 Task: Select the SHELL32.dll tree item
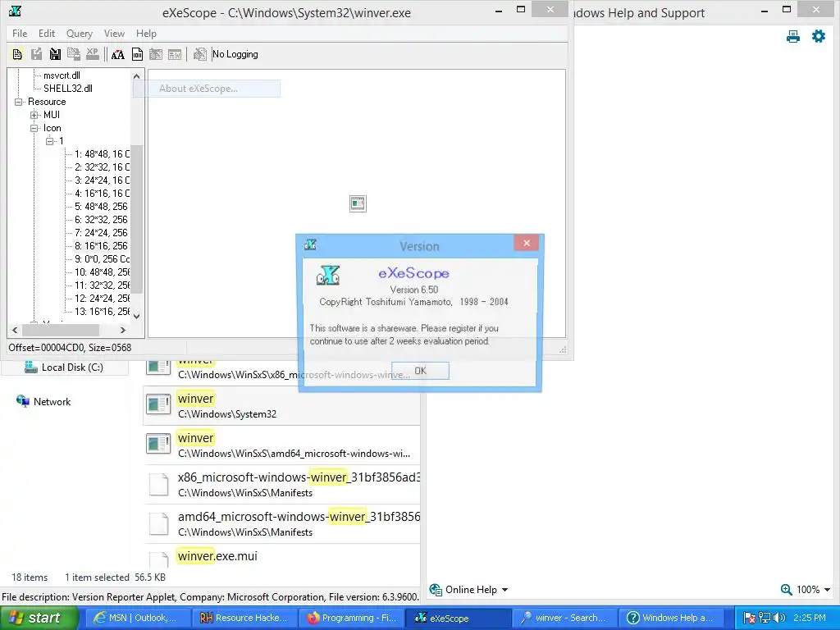tap(68, 89)
